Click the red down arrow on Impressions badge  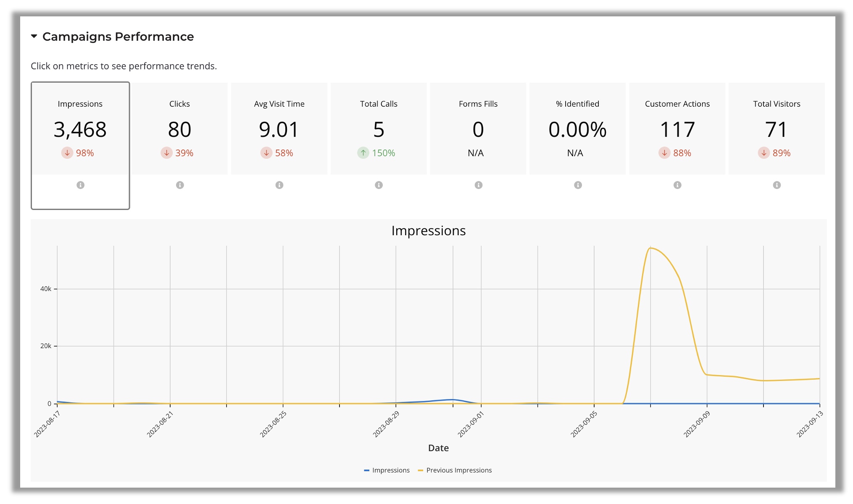(67, 153)
